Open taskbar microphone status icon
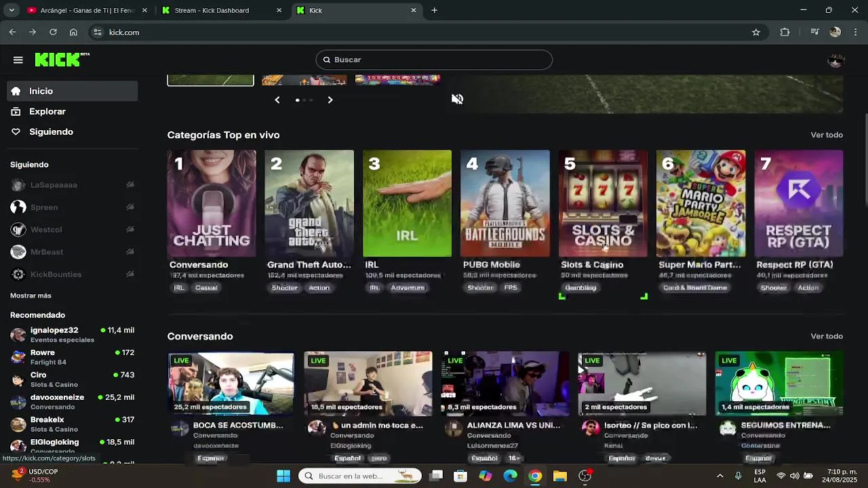Viewport: 868px width, 488px height. click(738, 476)
